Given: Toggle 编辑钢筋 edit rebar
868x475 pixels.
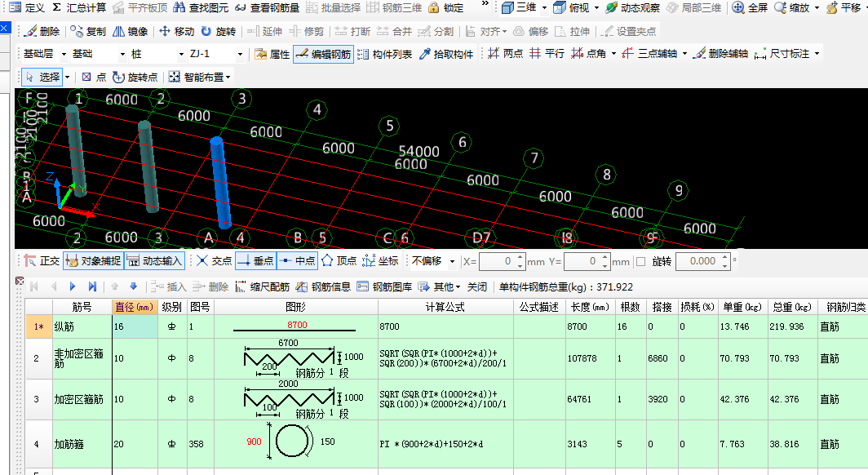Looking at the screenshot, I should (x=323, y=54).
